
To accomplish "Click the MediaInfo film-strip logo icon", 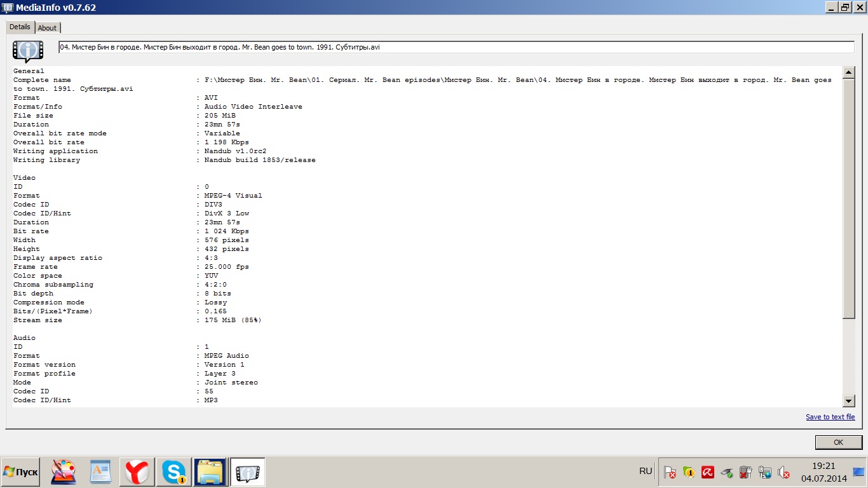I will [x=28, y=50].
